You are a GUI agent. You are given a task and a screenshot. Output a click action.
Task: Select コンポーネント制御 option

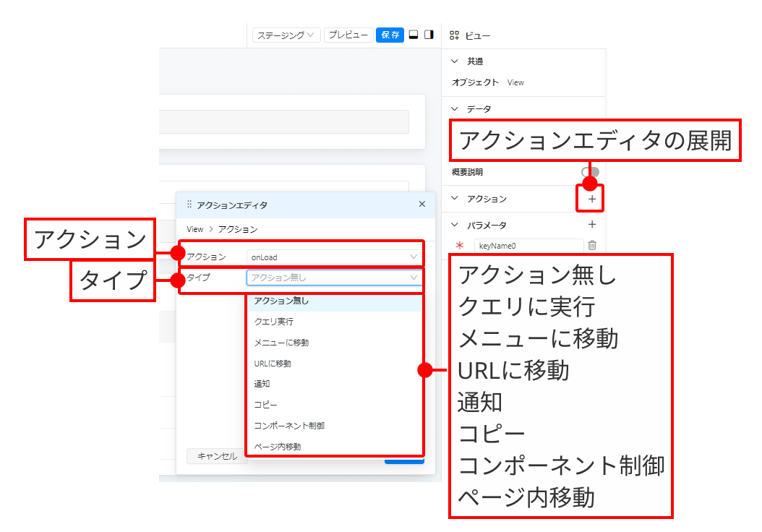(289, 426)
